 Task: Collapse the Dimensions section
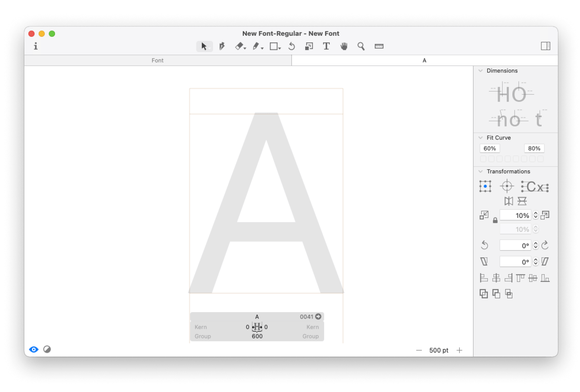pos(481,71)
